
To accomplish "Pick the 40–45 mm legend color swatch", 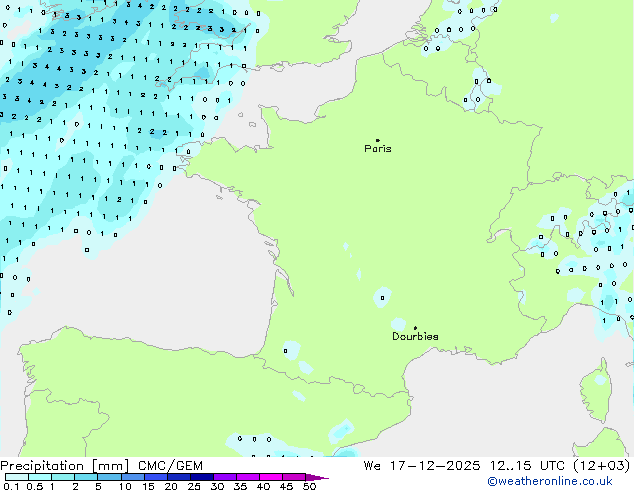I will (271, 477).
